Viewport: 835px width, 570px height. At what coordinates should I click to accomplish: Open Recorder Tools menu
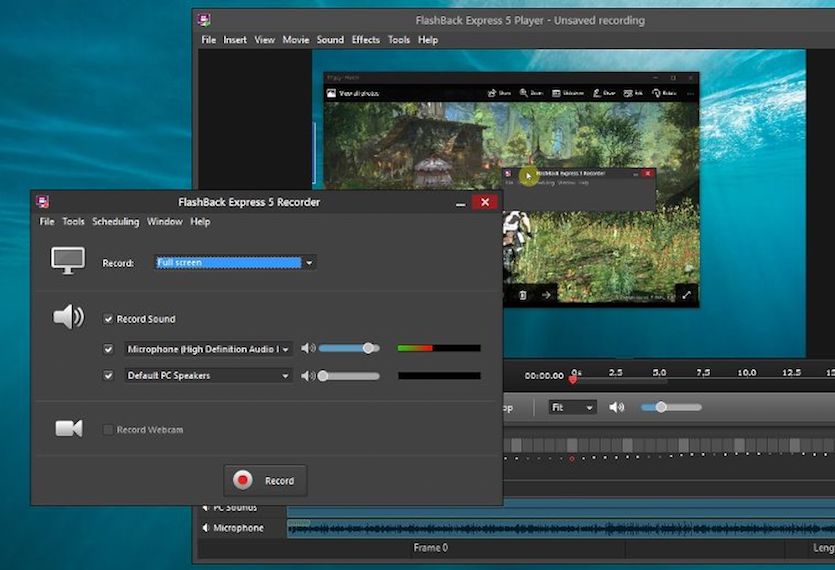coord(73,222)
